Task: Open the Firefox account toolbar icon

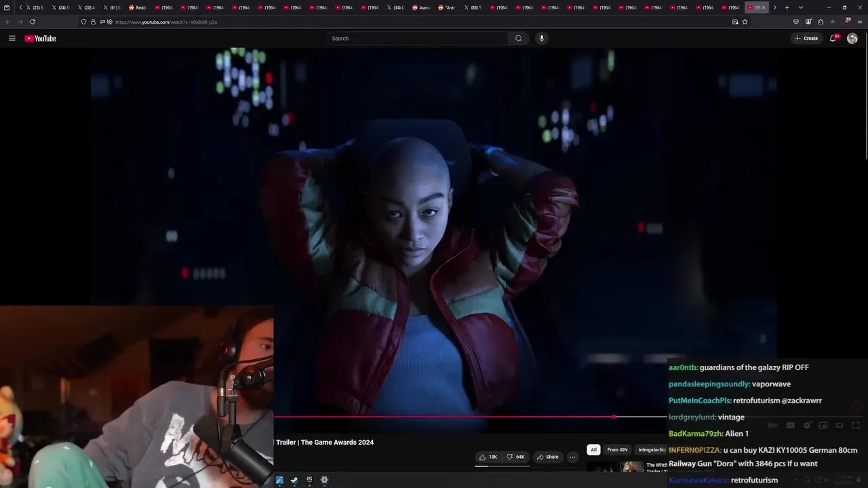Action: [808, 22]
